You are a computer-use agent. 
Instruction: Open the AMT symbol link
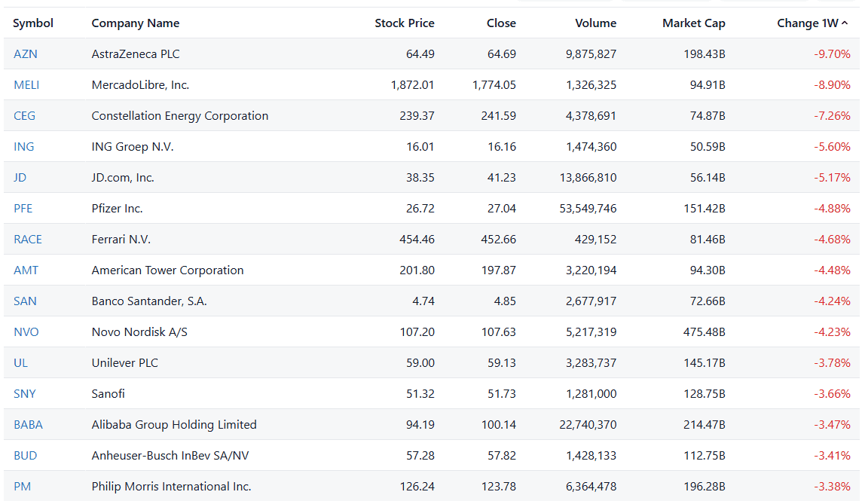[x=26, y=270]
